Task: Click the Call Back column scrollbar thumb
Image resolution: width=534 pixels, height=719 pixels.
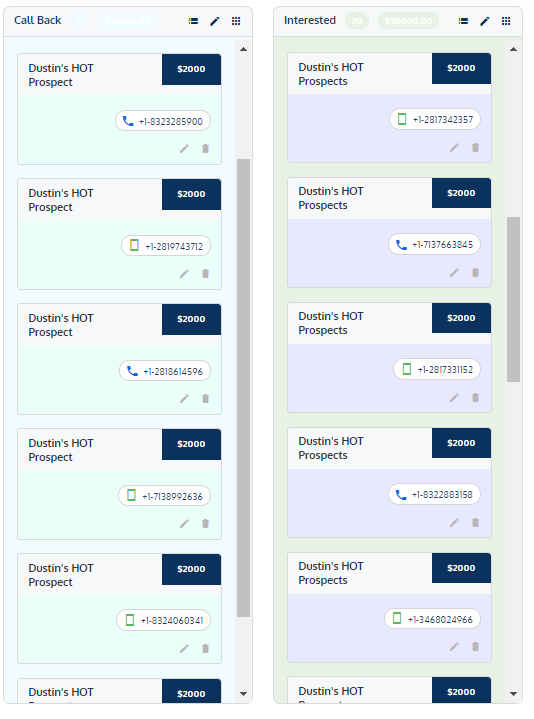Action: pyautogui.click(x=243, y=388)
